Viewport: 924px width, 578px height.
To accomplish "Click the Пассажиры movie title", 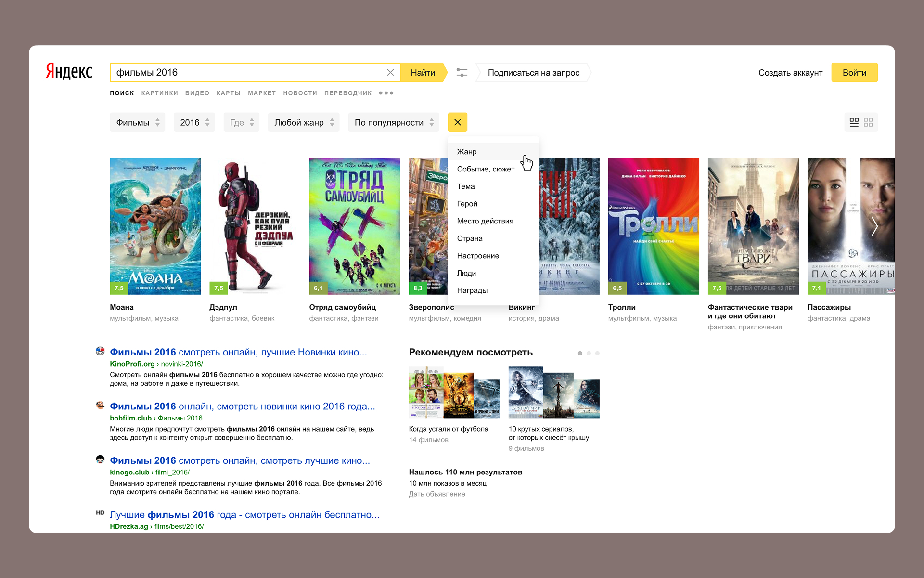I will tap(829, 307).
